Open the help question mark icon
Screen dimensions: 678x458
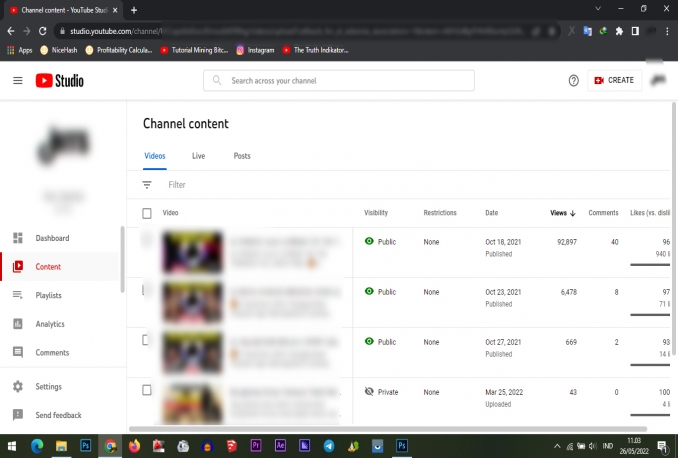click(573, 81)
